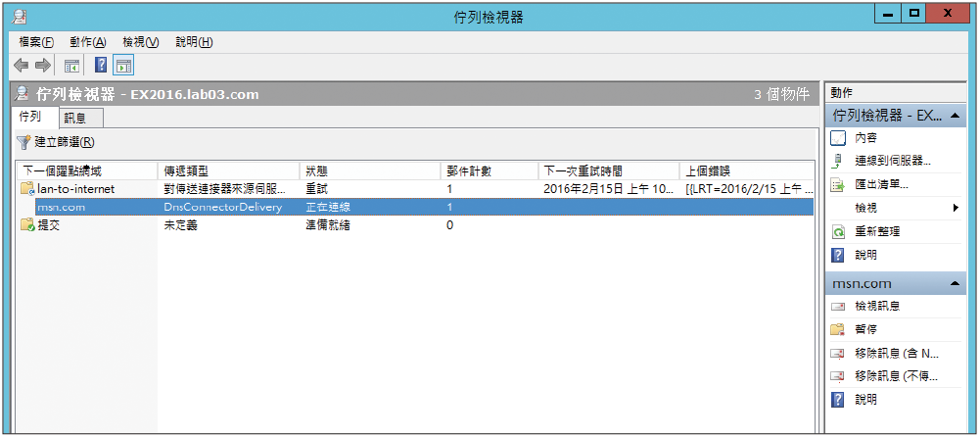
Task: Select the 提交 queue row
Action: point(417,225)
